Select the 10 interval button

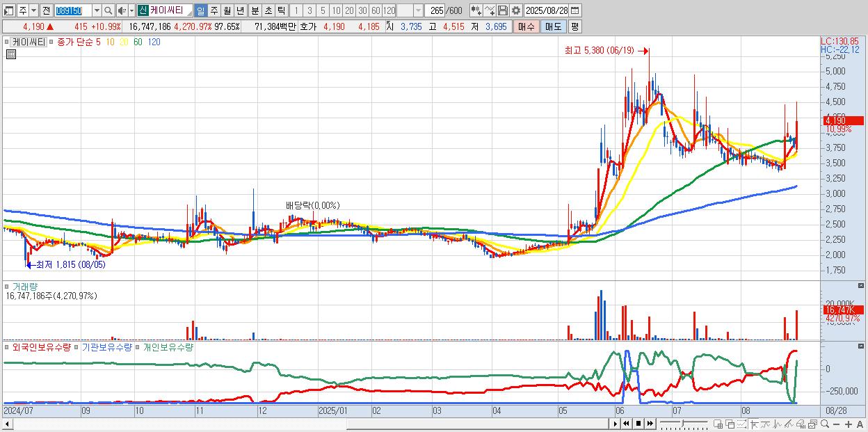click(x=336, y=10)
